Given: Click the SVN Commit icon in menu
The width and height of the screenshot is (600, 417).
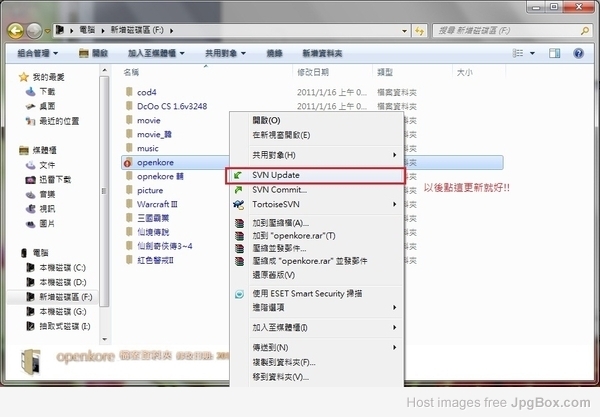Looking at the screenshot, I should point(238,189).
